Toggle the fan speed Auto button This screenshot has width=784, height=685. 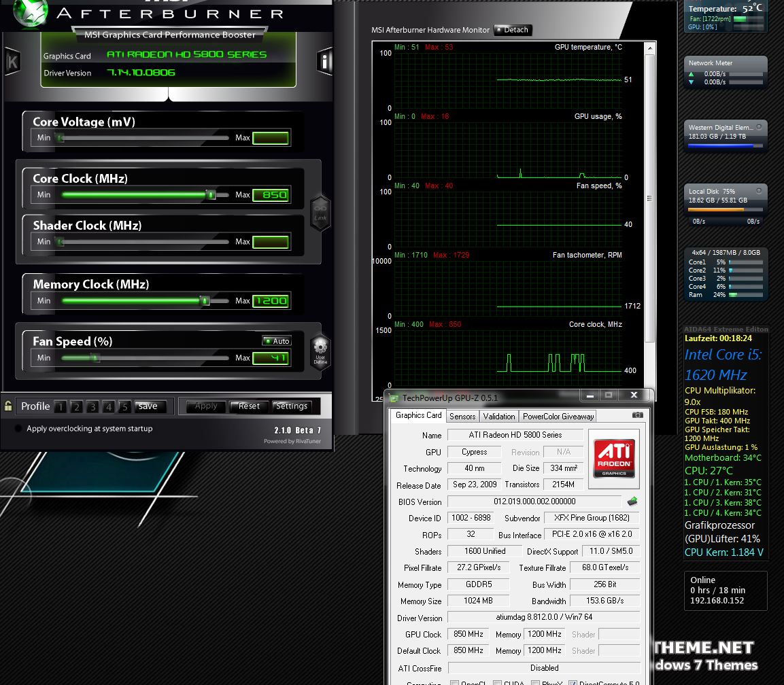tap(277, 340)
